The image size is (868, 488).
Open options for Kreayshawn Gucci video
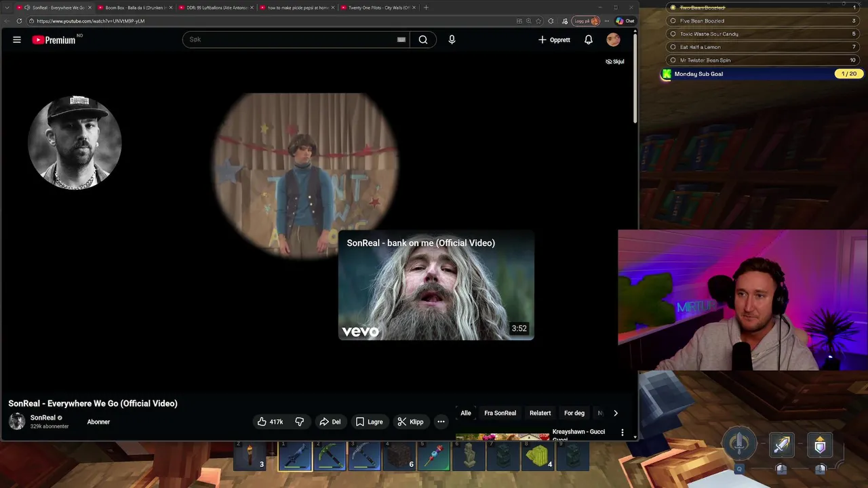(x=623, y=432)
